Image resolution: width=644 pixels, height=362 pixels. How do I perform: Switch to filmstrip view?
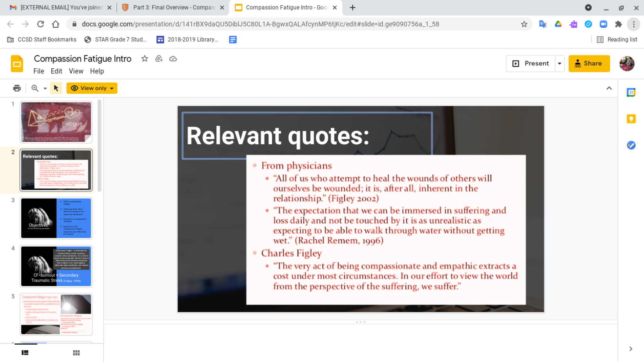25,353
